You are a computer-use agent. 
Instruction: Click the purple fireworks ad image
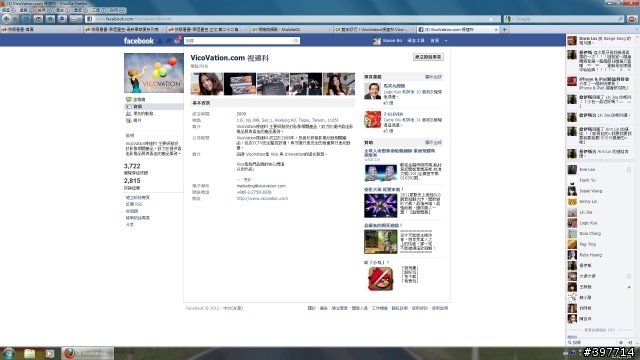[380, 205]
